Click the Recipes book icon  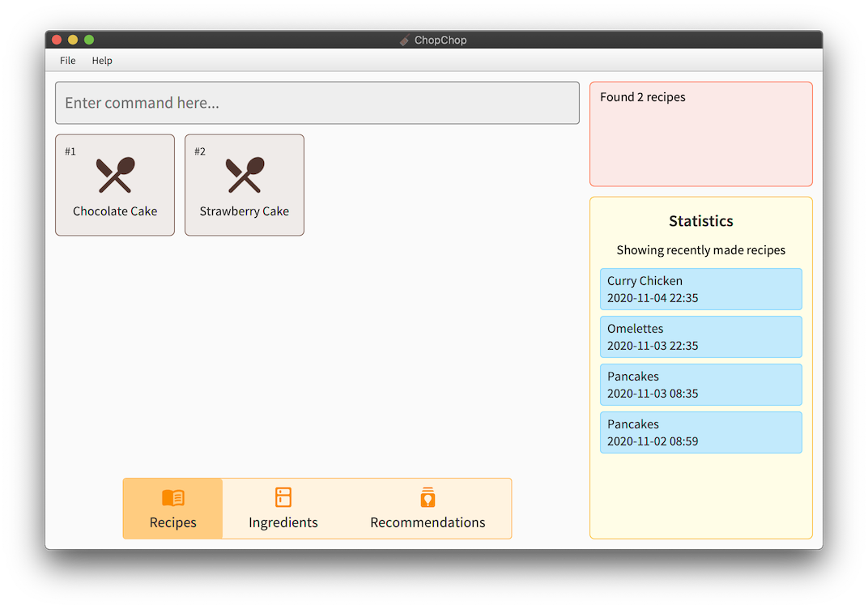click(x=173, y=498)
